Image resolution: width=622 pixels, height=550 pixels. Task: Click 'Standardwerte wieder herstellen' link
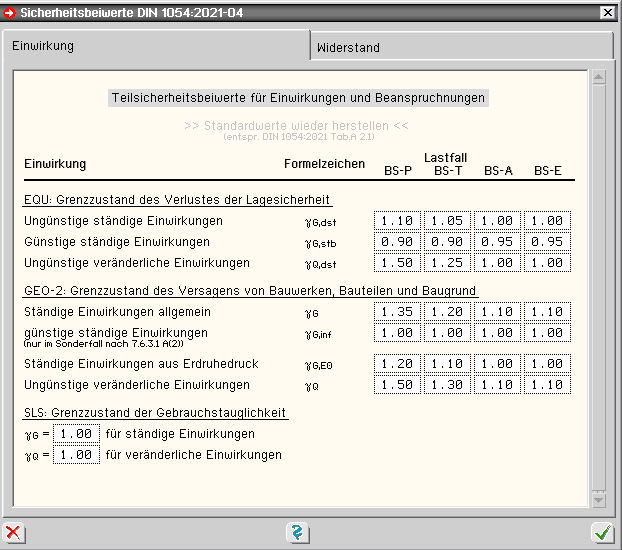click(297, 126)
